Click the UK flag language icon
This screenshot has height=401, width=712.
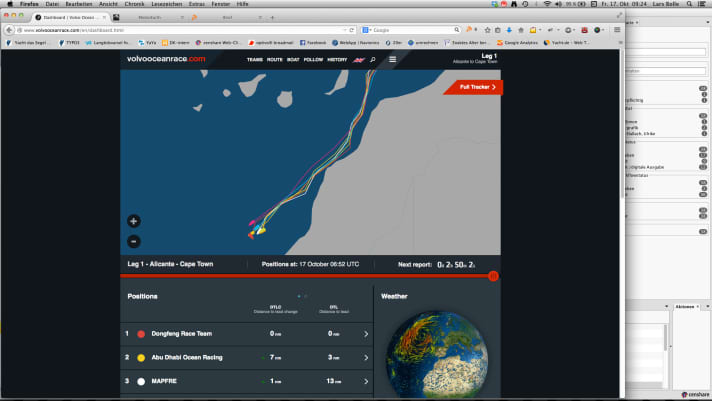359,59
